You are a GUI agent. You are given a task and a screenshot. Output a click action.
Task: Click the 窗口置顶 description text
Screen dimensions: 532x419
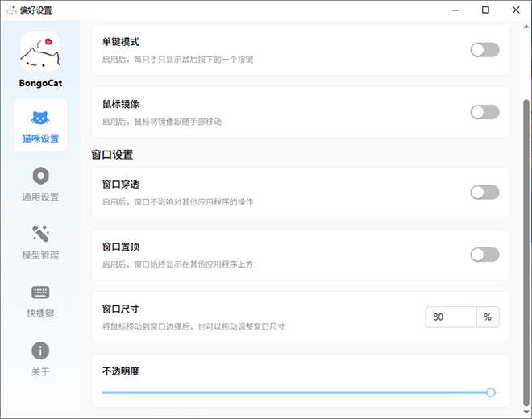pyautogui.click(x=178, y=264)
